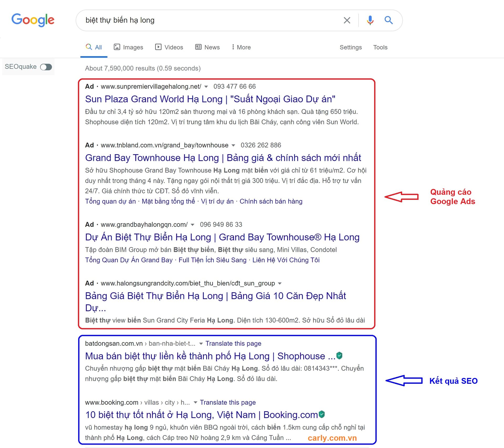This screenshot has width=504, height=448.
Task: Toggle the SEOquake switch
Action: pyautogui.click(x=46, y=67)
